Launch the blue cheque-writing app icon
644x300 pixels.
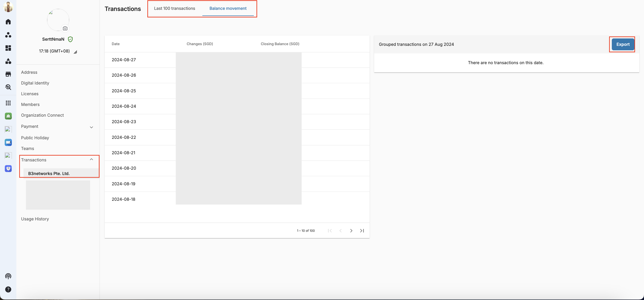(x=8, y=142)
